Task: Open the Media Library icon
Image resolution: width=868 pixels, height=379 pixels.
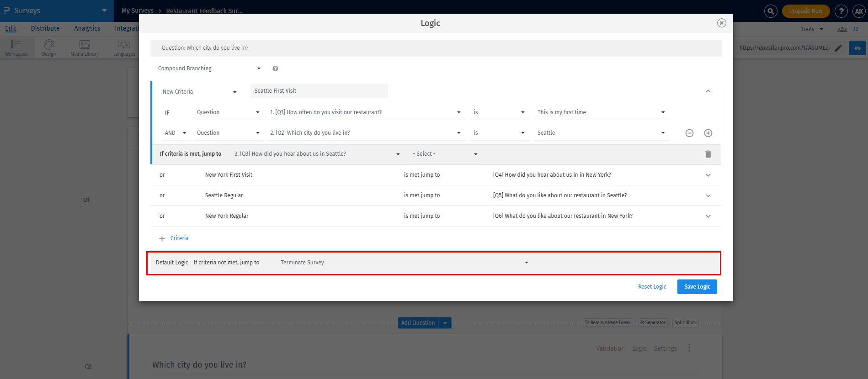Action: (x=85, y=47)
